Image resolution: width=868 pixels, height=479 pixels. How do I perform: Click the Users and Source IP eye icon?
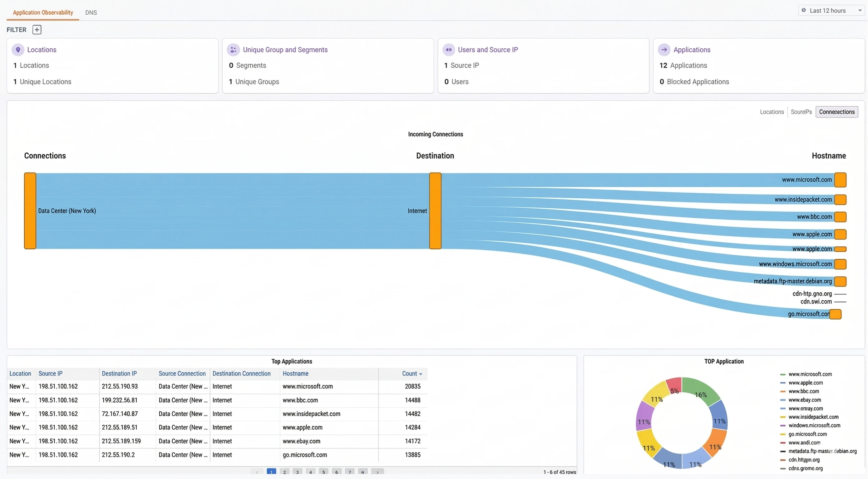click(449, 50)
